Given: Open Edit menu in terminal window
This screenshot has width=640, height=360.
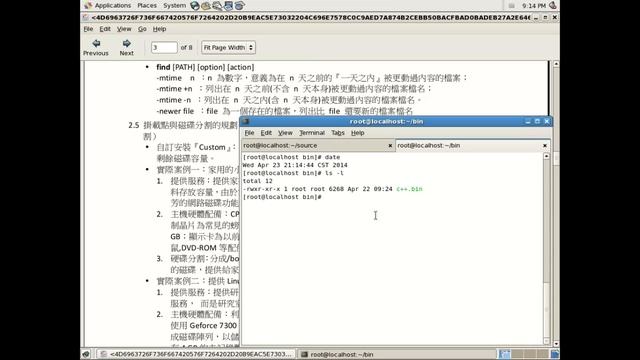Looking at the screenshot, I should tap(266, 133).
